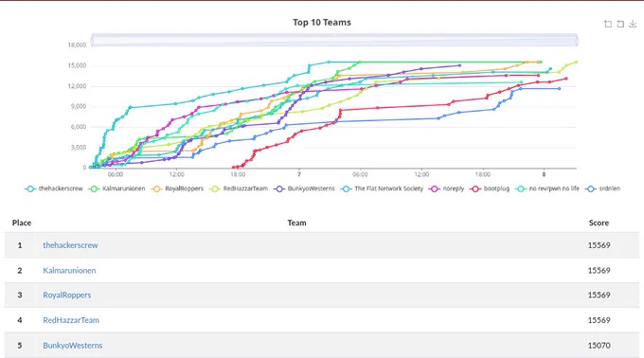
Task: Toggle RoyalRoppers legend entry
Action: click(x=177, y=188)
